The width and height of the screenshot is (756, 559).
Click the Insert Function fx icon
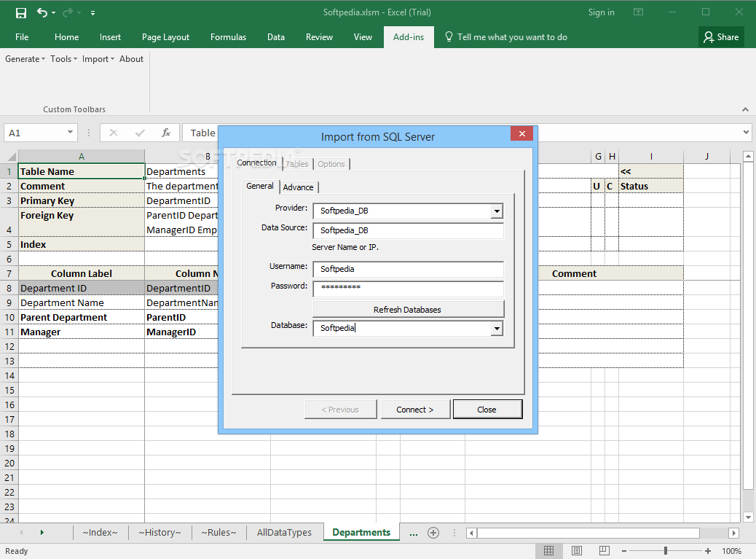pos(166,133)
